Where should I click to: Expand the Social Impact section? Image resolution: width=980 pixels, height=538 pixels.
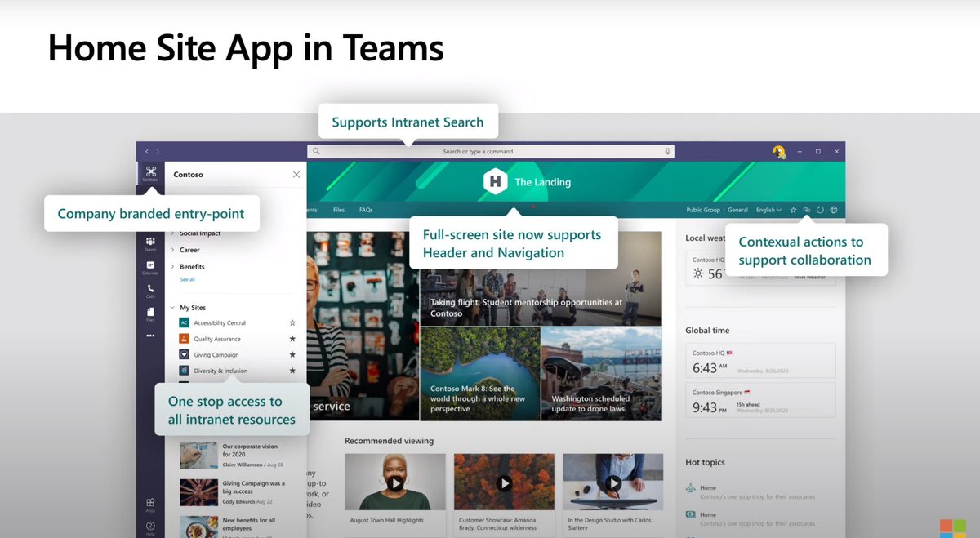click(x=195, y=233)
